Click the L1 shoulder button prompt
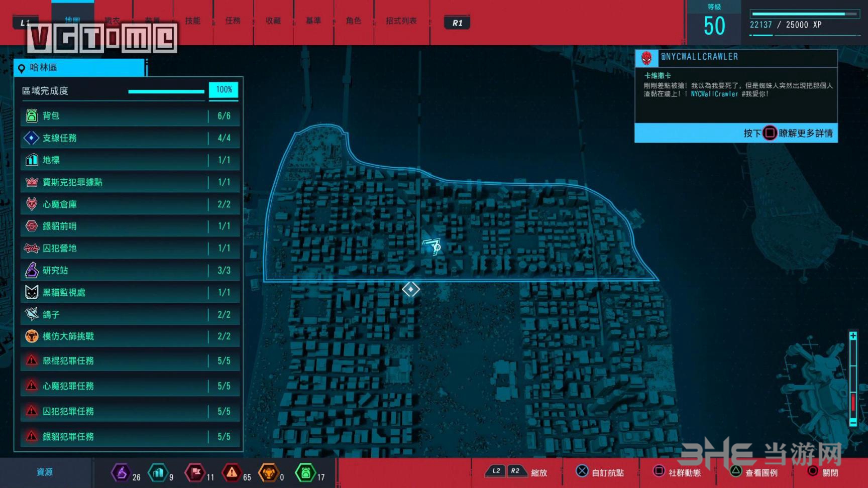 pyautogui.click(x=25, y=23)
